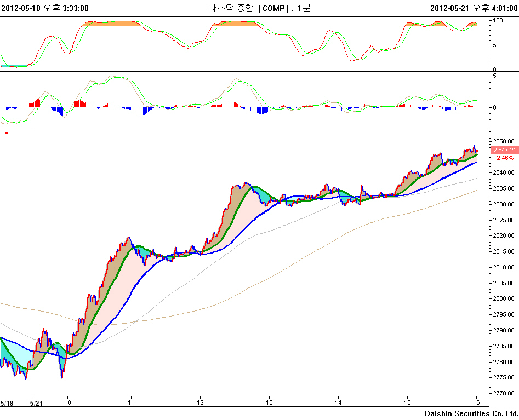
Task: Click the Daishin Securities Co. Ltd. credit text
Action: pos(471,413)
